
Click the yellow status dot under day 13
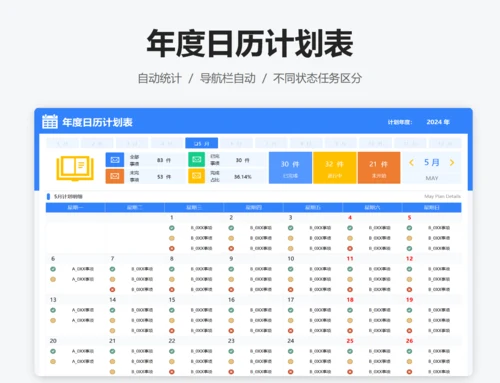(53, 320)
